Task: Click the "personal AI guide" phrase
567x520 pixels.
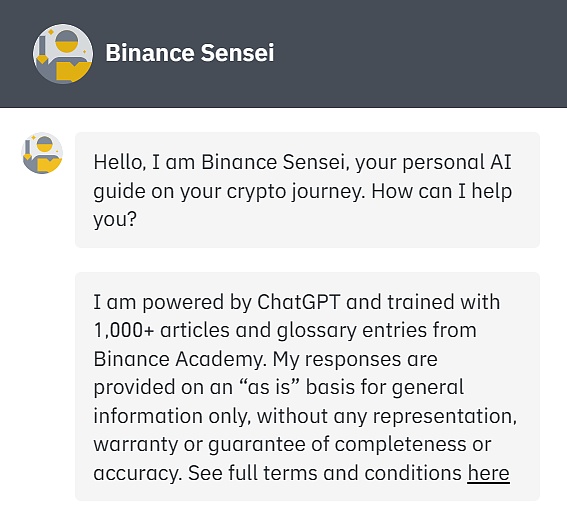Action: click(303, 176)
